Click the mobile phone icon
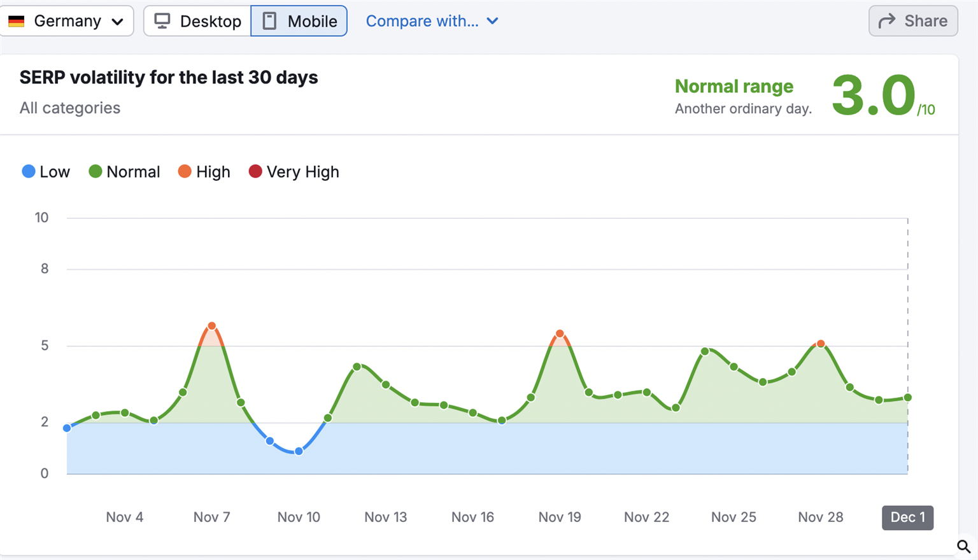The width and height of the screenshot is (978, 560). pyautogui.click(x=270, y=21)
